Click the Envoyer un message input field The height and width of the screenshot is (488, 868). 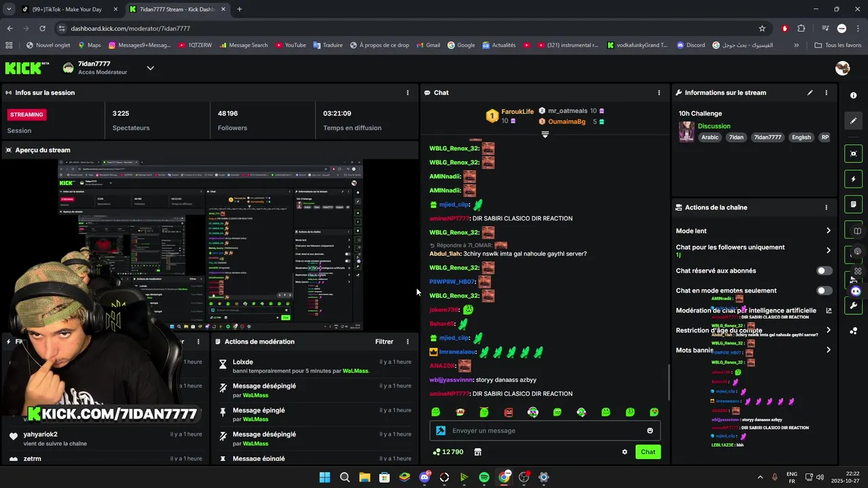click(545, 430)
